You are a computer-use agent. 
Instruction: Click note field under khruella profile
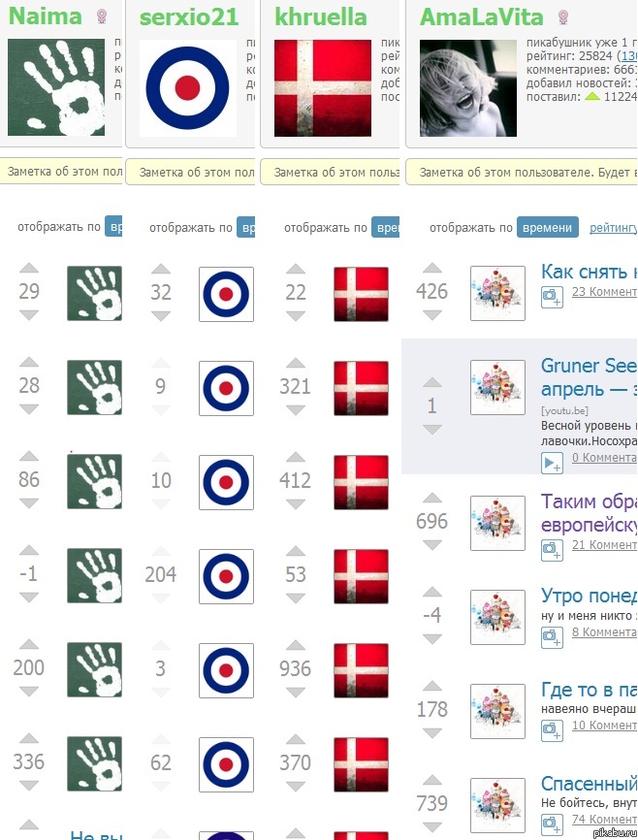[330, 172]
